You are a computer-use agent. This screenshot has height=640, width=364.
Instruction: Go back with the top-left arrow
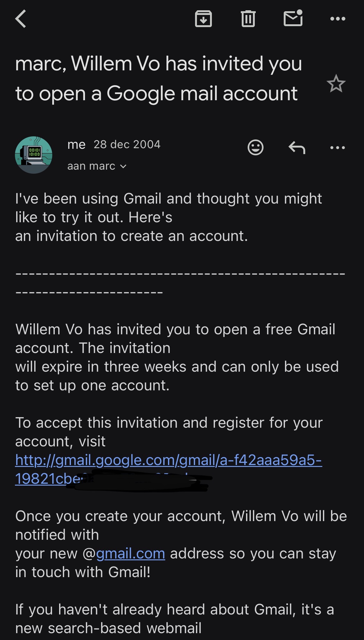[21, 19]
